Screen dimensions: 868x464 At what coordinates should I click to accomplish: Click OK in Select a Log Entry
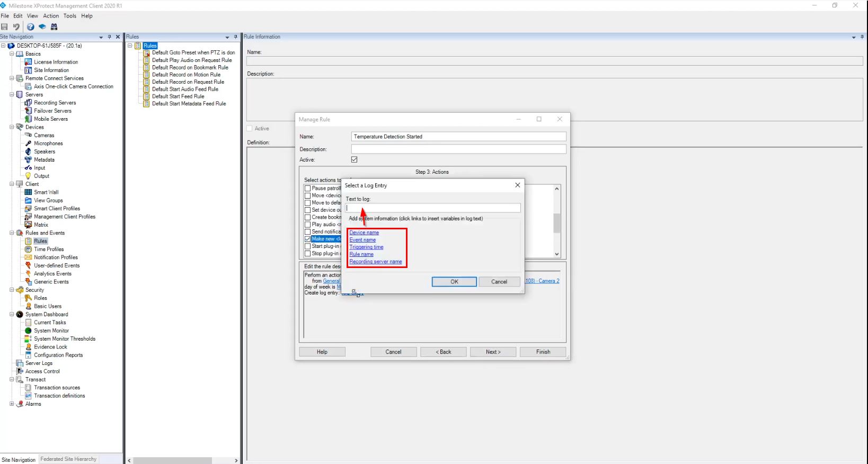tap(454, 282)
